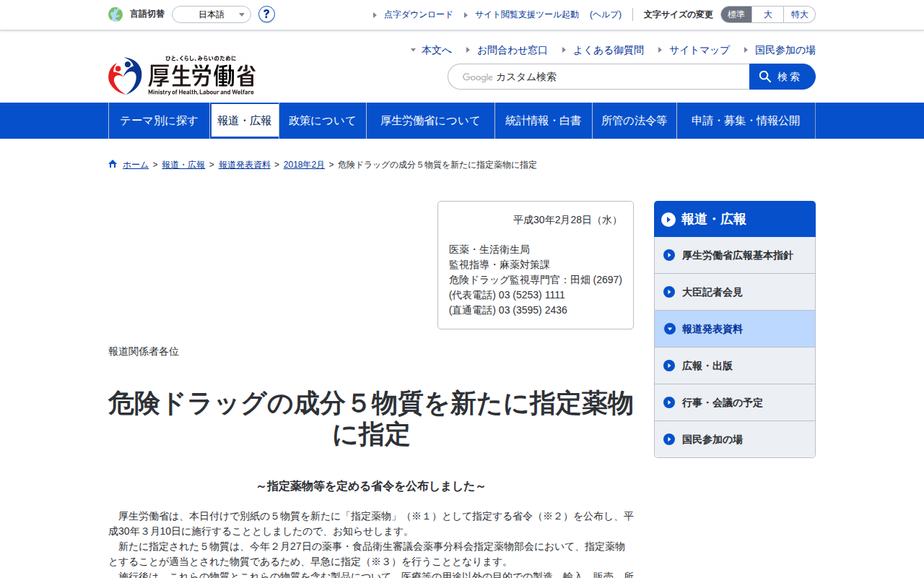Set font size to 標準
This screenshot has height=578, width=924.
pyautogui.click(x=736, y=14)
